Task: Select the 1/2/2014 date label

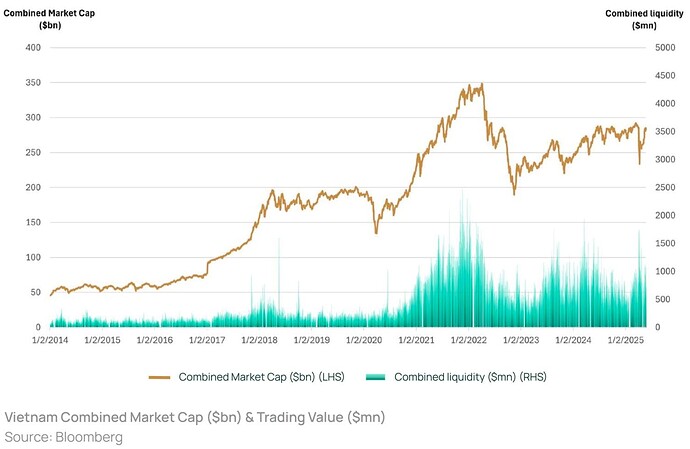Action: 50,340
